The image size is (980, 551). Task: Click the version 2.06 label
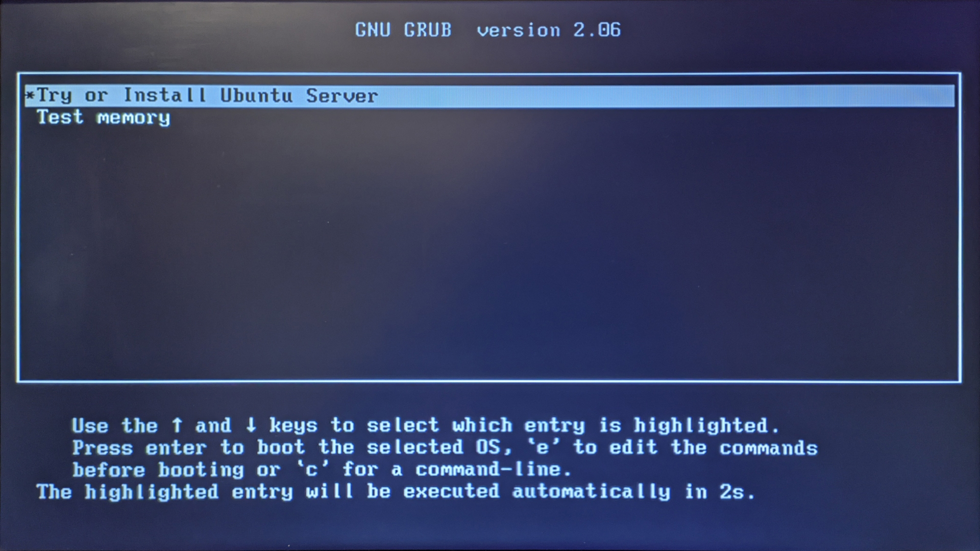[x=549, y=30]
